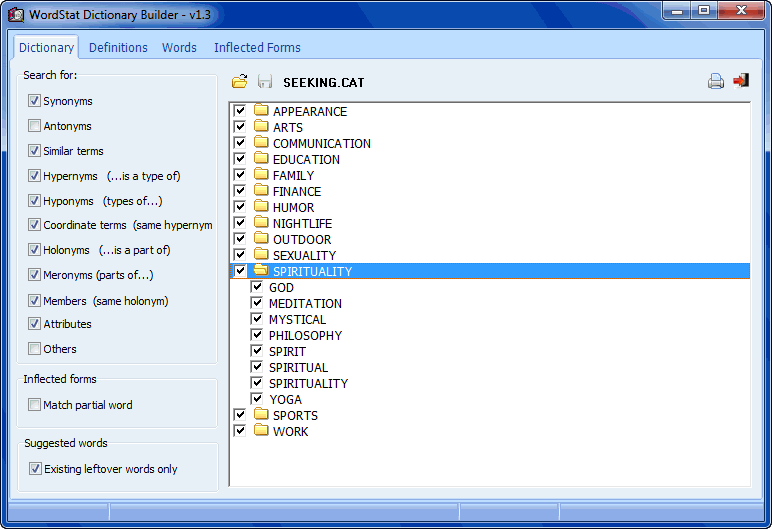This screenshot has width=772, height=529.
Task: Select the SPIRITUALITY child word entry
Action: point(308,384)
